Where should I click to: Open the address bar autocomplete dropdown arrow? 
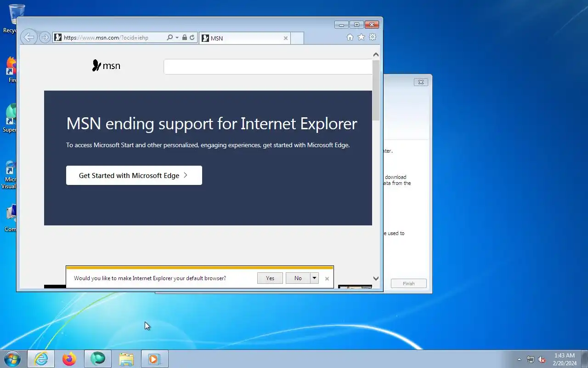point(177,38)
